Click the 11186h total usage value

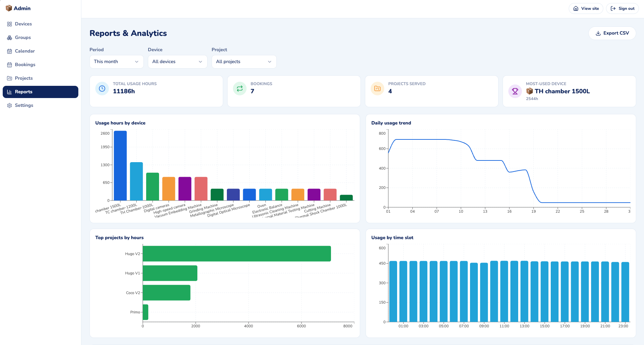pos(124,91)
